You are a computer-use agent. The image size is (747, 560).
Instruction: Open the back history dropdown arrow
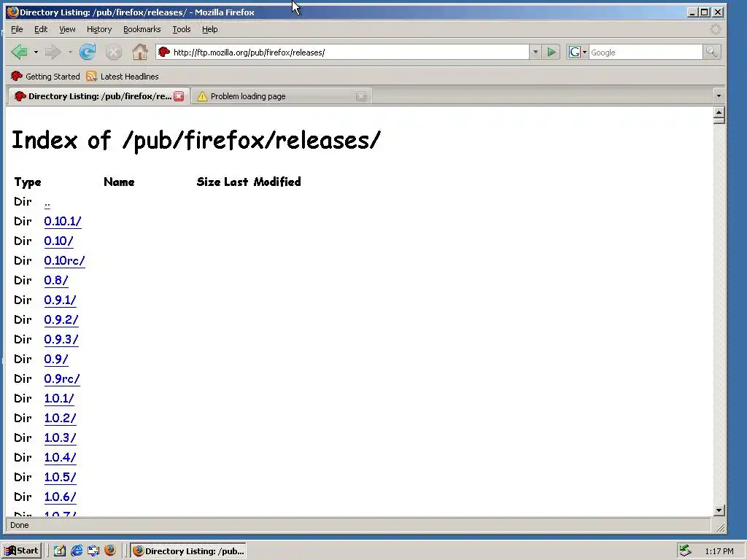[x=36, y=52]
